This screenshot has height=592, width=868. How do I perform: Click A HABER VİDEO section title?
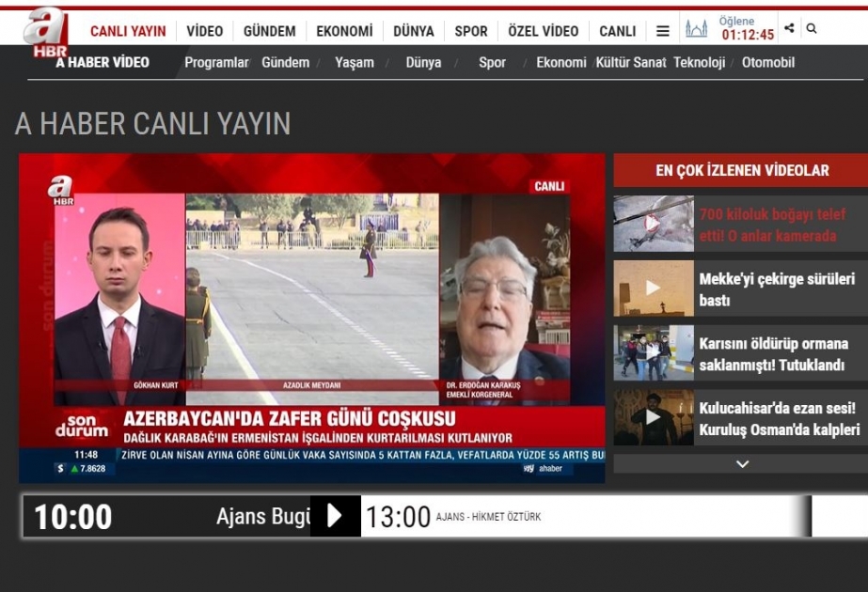tap(103, 63)
